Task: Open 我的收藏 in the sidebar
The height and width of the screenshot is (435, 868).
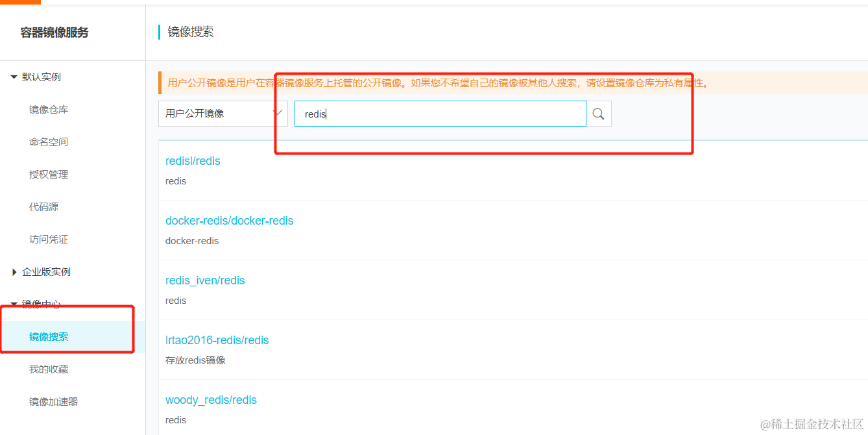Action: point(49,369)
